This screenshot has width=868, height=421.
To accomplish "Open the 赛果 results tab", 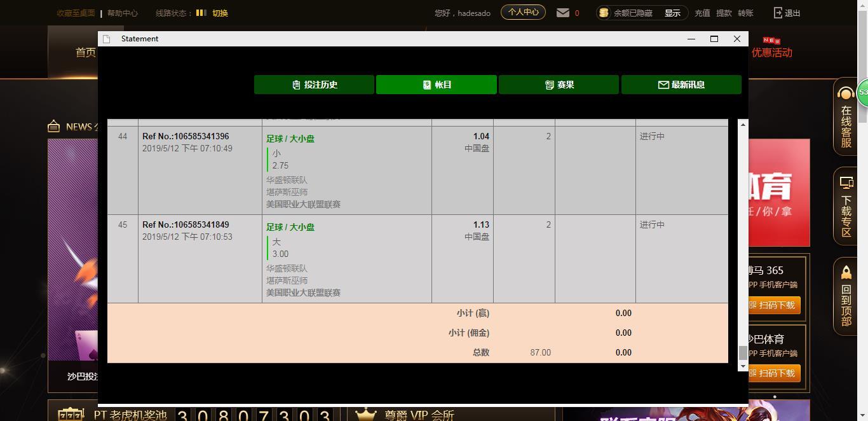I will (559, 85).
